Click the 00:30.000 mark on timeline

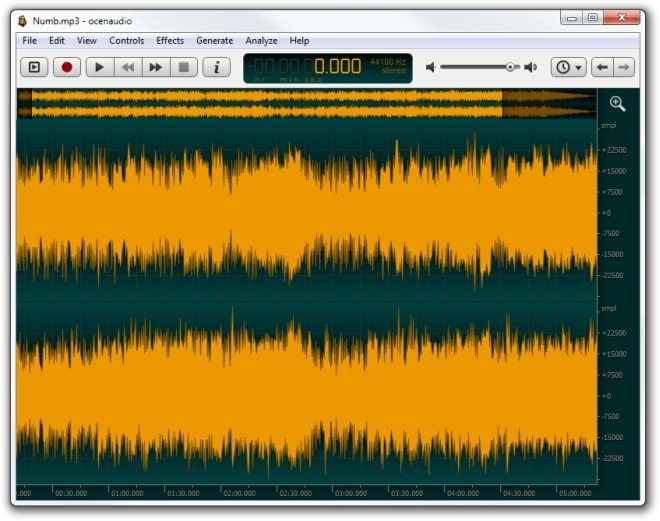(71, 493)
